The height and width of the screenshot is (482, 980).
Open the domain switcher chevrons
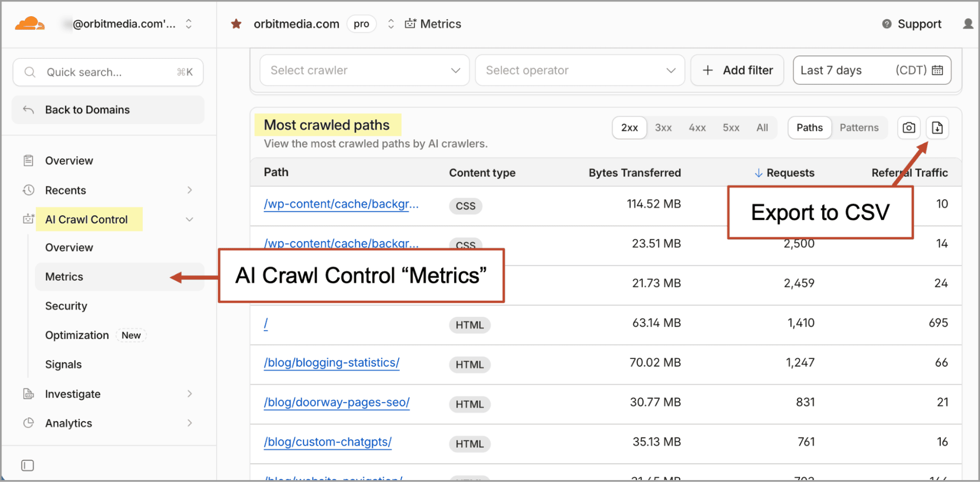pyautogui.click(x=391, y=24)
